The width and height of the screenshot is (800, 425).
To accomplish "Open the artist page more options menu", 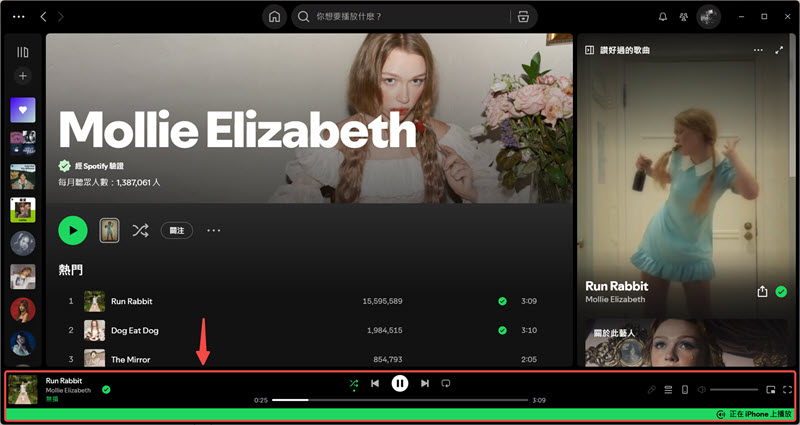I will 214,231.
